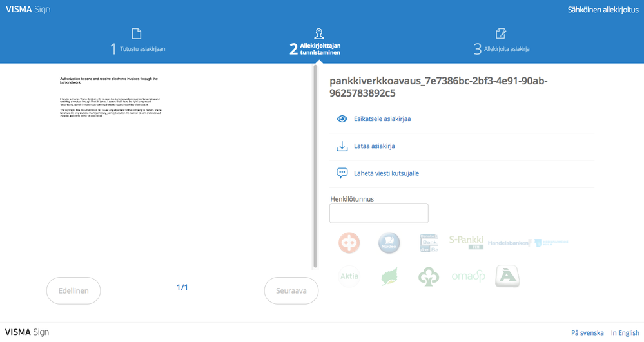Click the VISMA Sign footer logo
This screenshot has height=342, width=644.
tap(27, 332)
